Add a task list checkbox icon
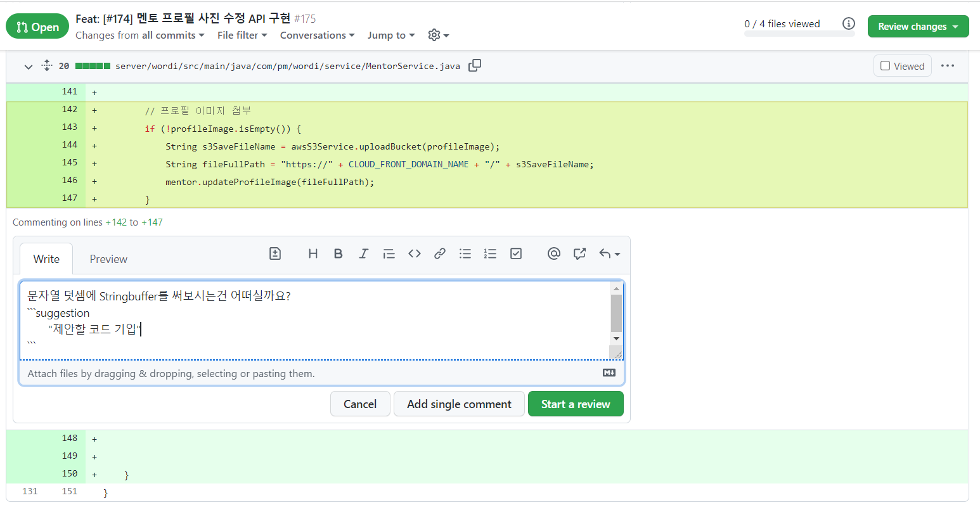The height and width of the screenshot is (512, 980). [x=516, y=253]
